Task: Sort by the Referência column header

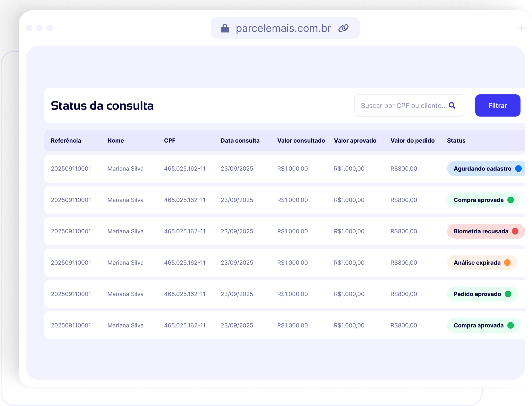Action: click(66, 140)
